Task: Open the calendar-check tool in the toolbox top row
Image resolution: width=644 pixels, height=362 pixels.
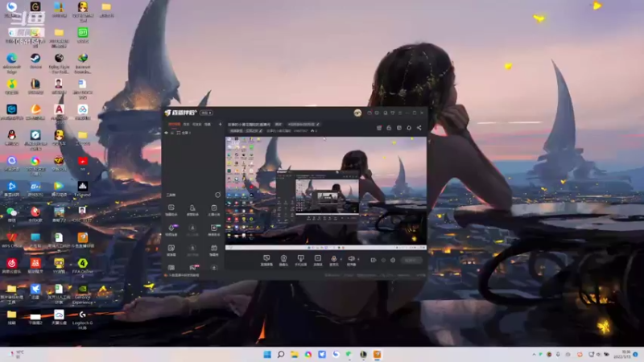Action: coord(213,210)
